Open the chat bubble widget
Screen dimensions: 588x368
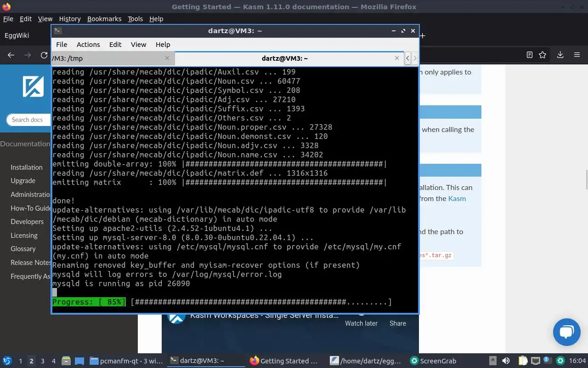click(x=567, y=332)
